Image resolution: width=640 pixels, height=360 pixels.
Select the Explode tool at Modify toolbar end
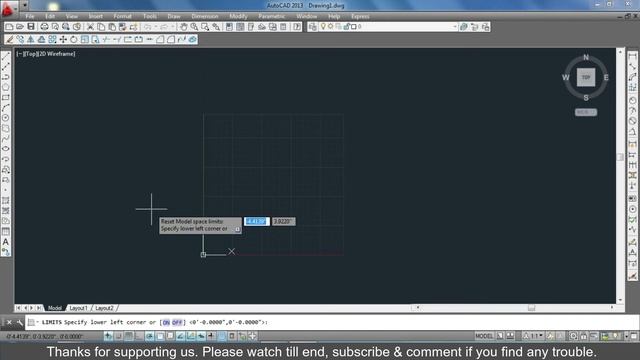pyautogui.click(x=193, y=40)
